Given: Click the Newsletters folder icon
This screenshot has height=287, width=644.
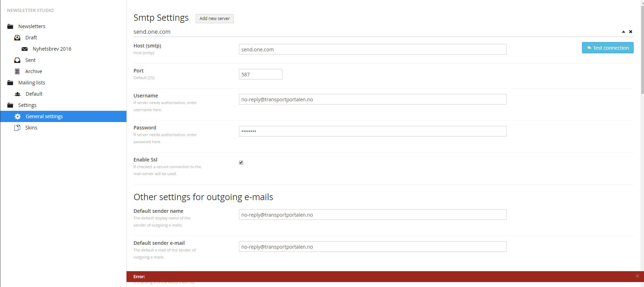Looking at the screenshot, I should point(10,26).
